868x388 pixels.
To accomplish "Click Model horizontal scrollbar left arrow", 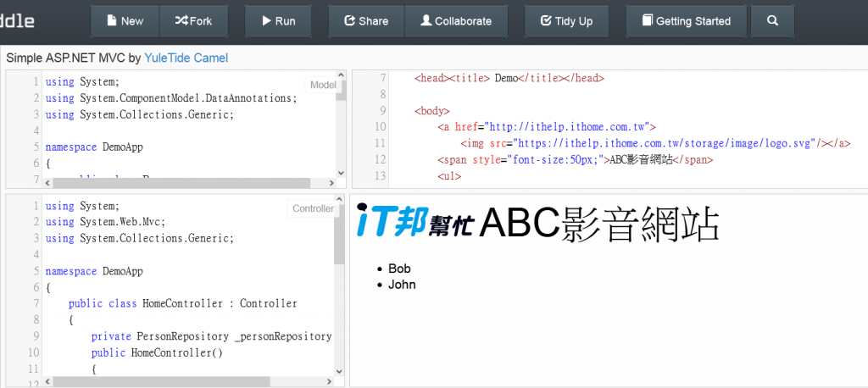I will [x=47, y=183].
